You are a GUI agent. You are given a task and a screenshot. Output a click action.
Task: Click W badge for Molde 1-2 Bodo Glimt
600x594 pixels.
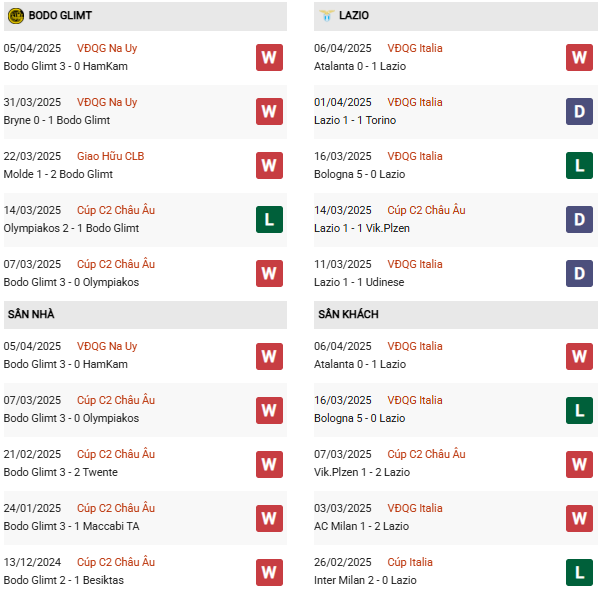(269, 165)
